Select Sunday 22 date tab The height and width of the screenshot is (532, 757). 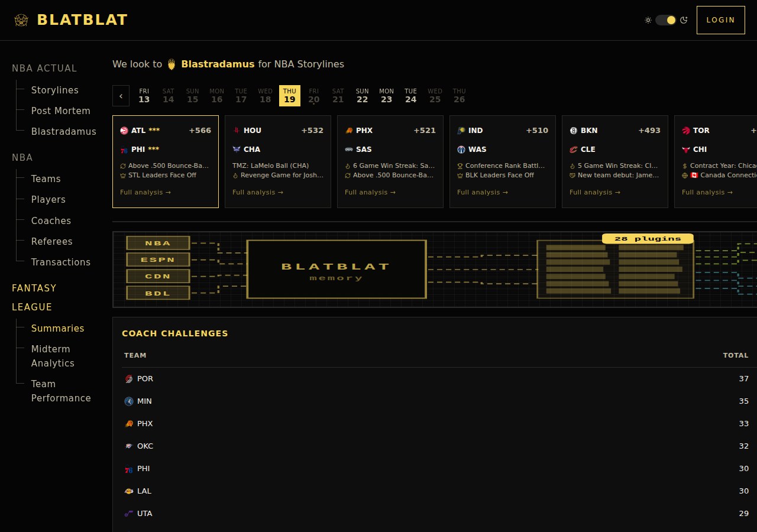pyautogui.click(x=362, y=96)
